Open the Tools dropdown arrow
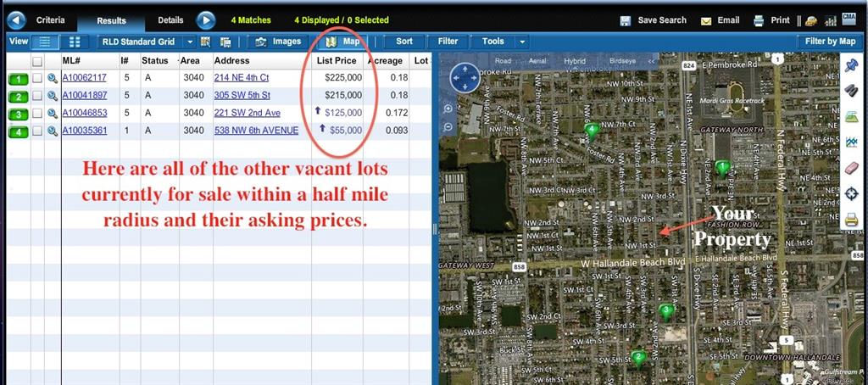The image size is (868, 385). 522,42
